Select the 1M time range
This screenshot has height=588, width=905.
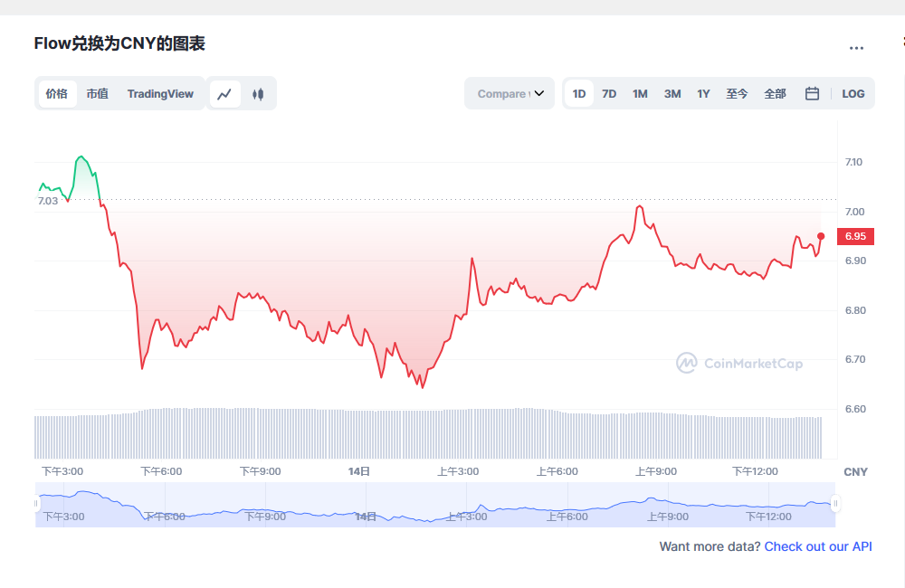point(640,94)
